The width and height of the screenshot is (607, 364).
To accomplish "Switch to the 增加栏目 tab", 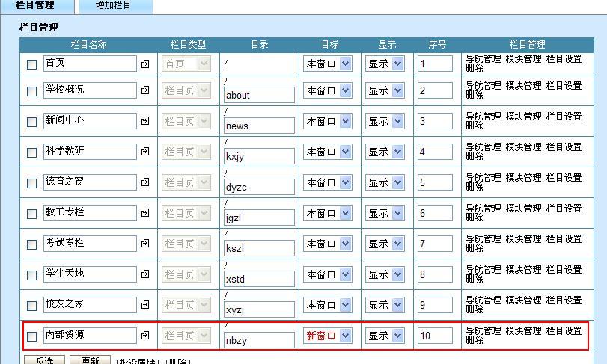I will (x=113, y=6).
